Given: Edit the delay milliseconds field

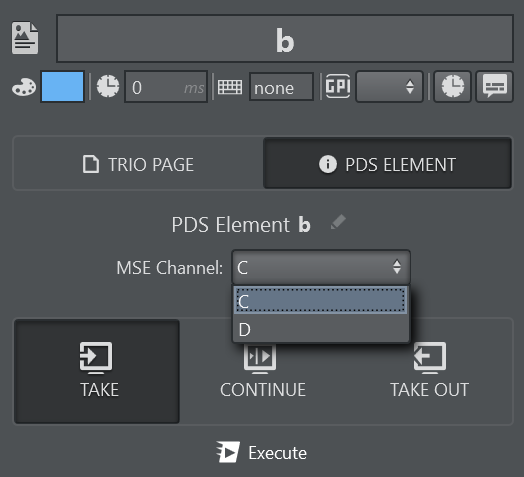Looking at the screenshot, I should pyautogui.click(x=166, y=87).
